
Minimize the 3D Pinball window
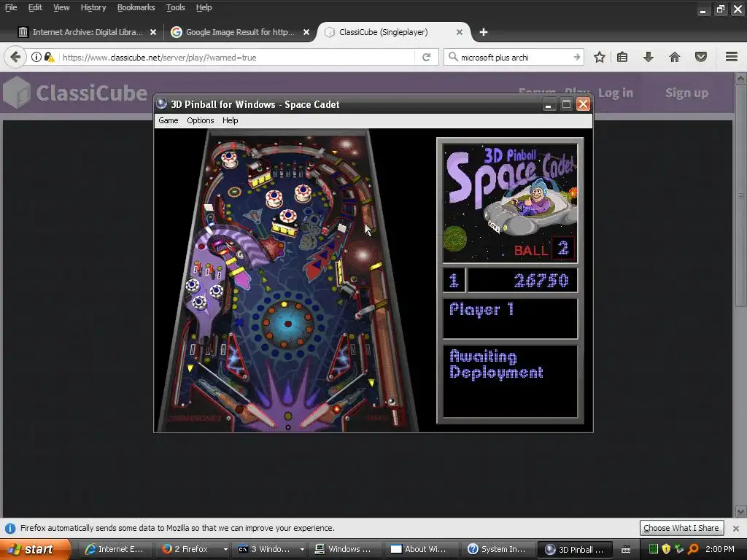tap(549, 104)
